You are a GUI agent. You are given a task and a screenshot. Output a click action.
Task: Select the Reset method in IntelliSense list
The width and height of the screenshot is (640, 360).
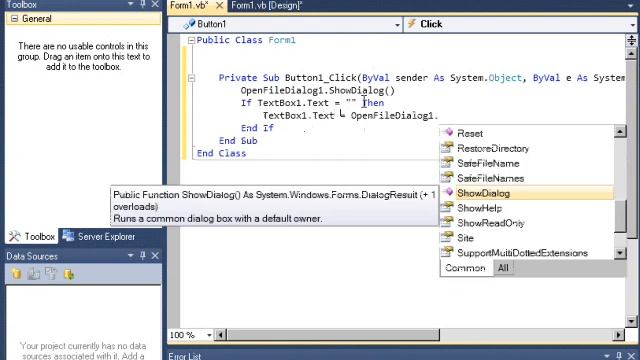click(470, 133)
